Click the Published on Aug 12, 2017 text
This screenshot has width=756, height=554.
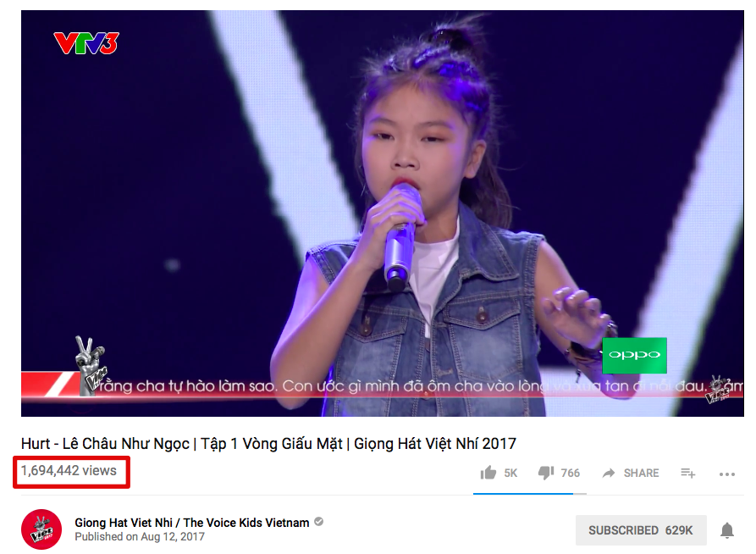[140, 536]
